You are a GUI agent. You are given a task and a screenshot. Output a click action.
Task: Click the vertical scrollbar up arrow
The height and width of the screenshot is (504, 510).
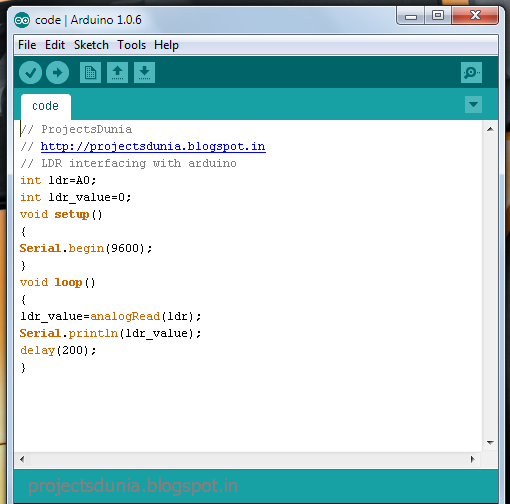pos(490,129)
